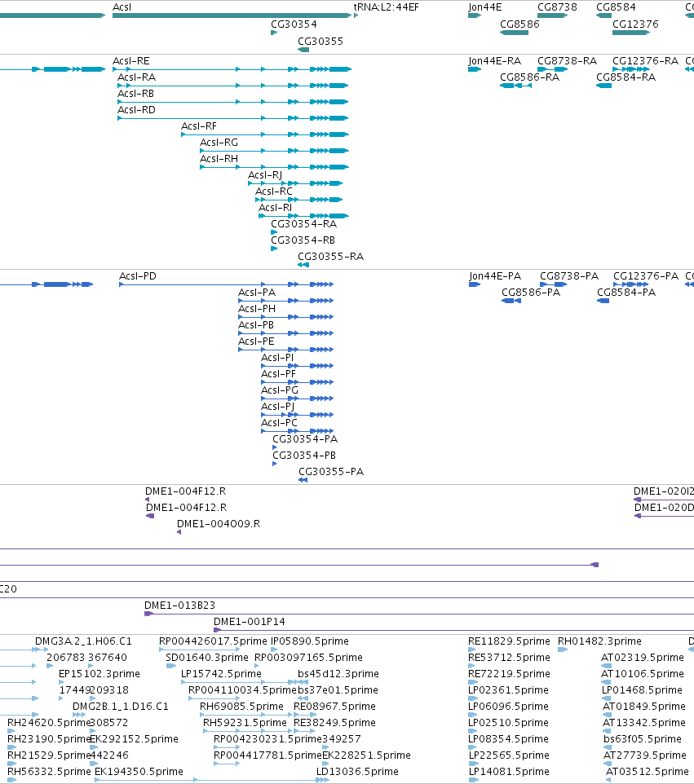
Task: Click clone DME1-004O09.R
Action: [x=219, y=524]
